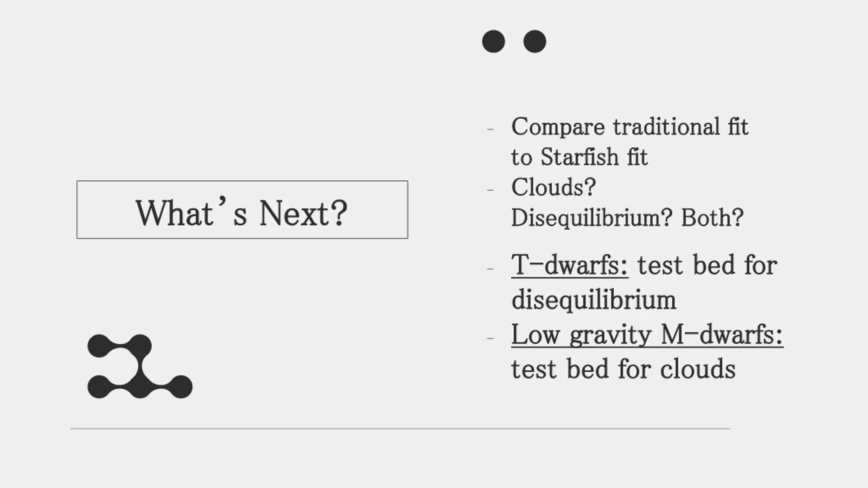Click the underlined 'Low gravity M-dwarfs:' text
This screenshot has height=488, width=868.
click(x=647, y=335)
